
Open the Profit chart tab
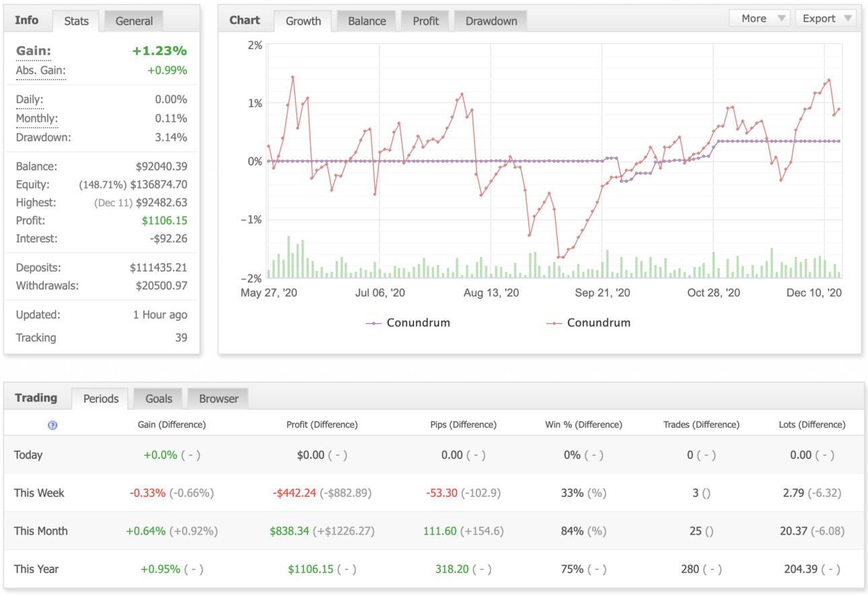[426, 21]
